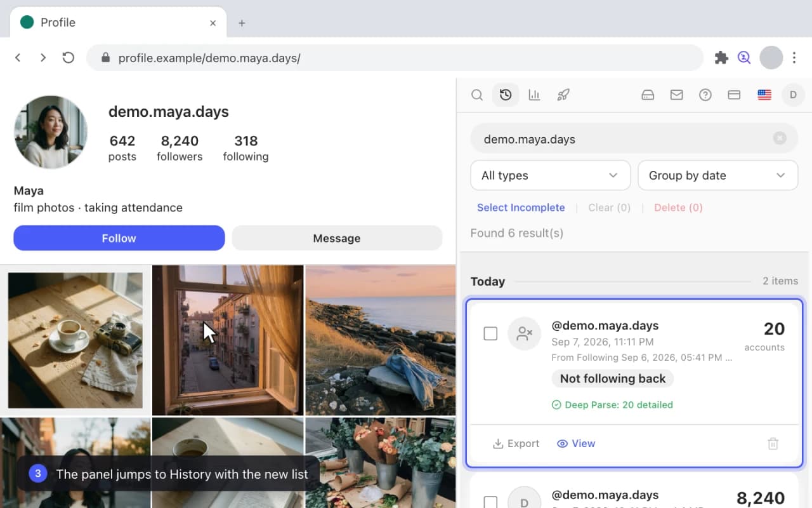View the 20 accounts list
Viewport: 812px width, 508px height.
[x=576, y=444]
